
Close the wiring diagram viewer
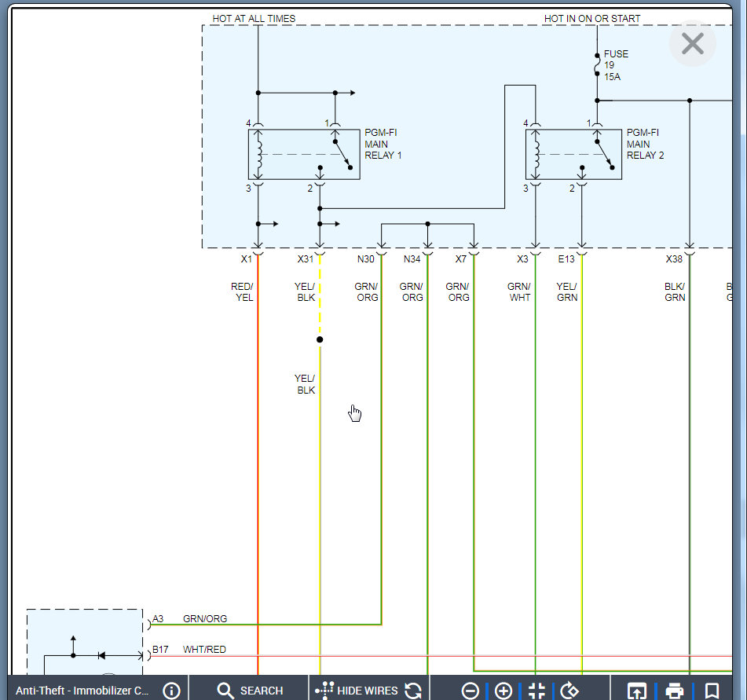[x=692, y=44]
